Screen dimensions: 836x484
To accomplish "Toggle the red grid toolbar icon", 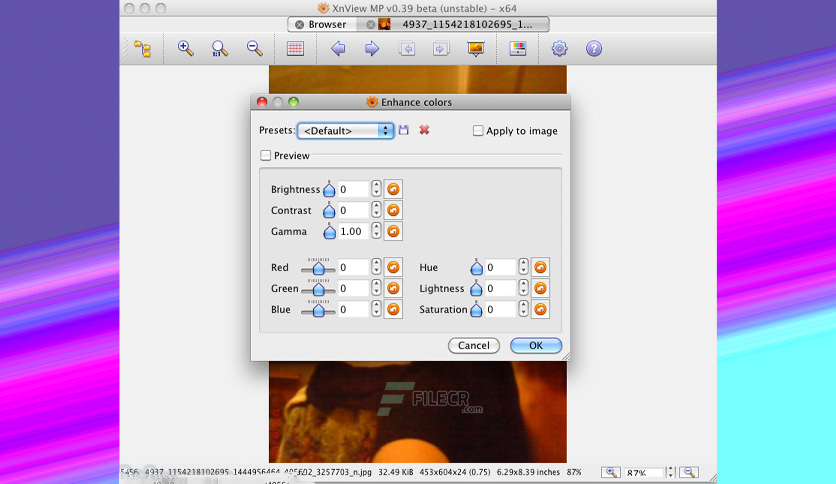I will point(295,49).
